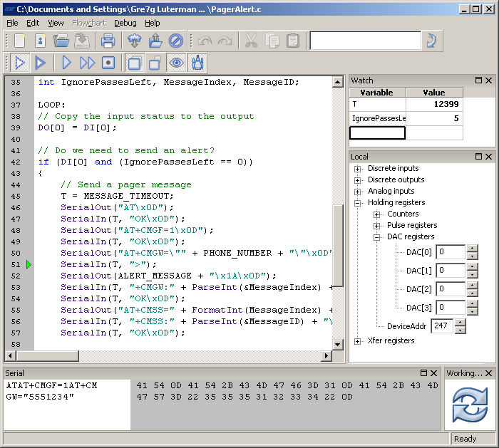Toggle the eye watch-view button

point(176,63)
